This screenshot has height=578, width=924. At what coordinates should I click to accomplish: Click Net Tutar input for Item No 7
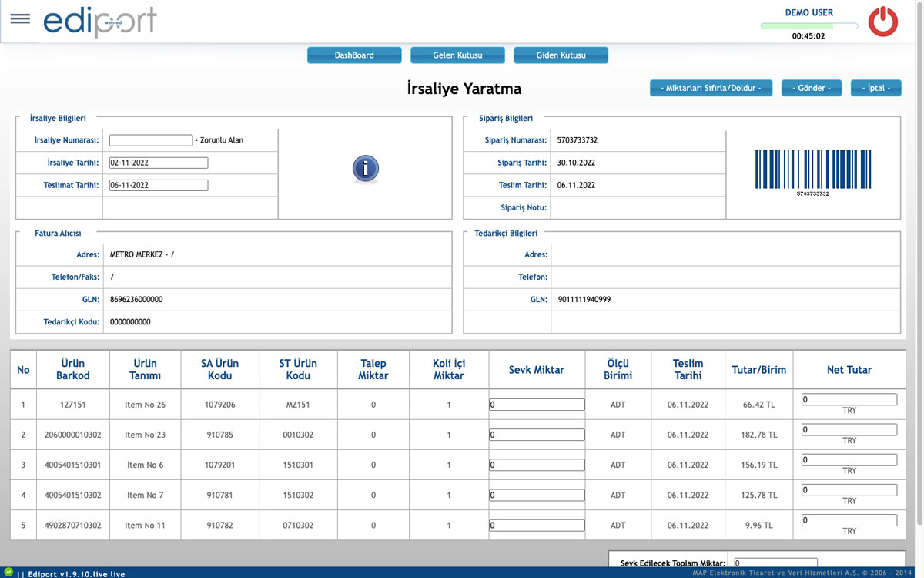849,489
